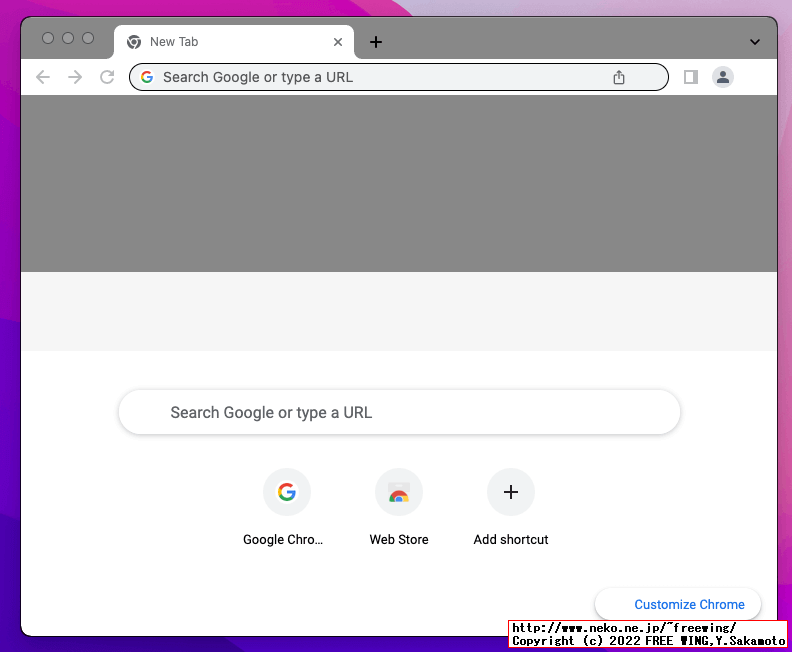Open a new tab with plus icon
Viewport: 792px width, 652px height.
click(x=376, y=42)
